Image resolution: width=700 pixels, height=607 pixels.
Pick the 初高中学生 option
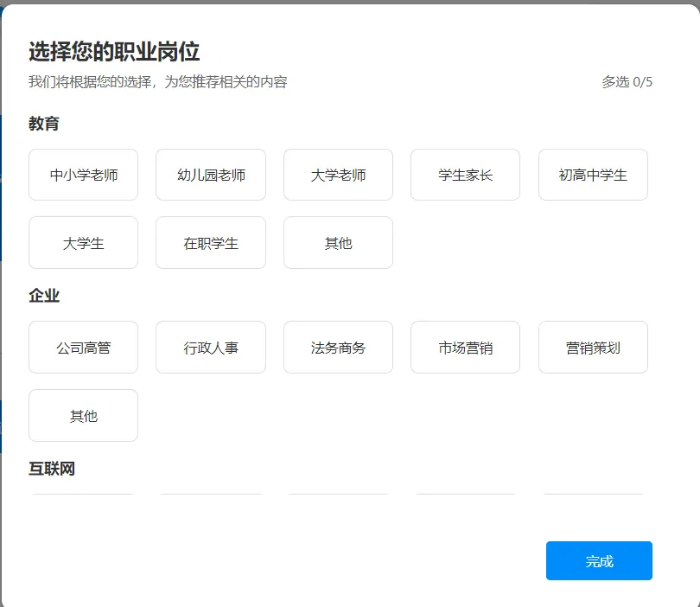point(593,174)
